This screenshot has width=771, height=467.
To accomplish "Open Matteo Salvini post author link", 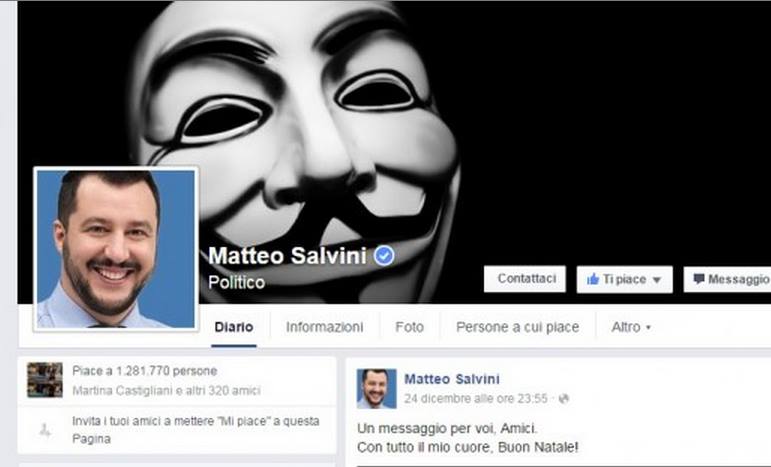I will (452, 379).
